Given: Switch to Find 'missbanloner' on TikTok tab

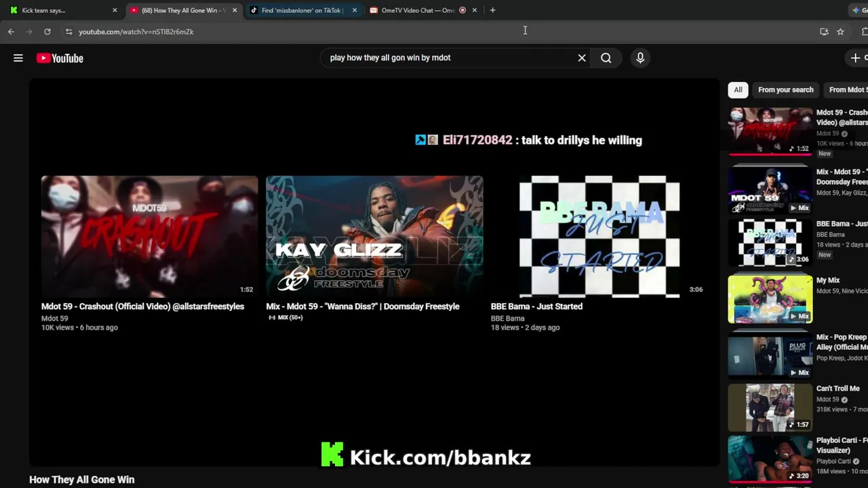Looking at the screenshot, I should (x=302, y=10).
